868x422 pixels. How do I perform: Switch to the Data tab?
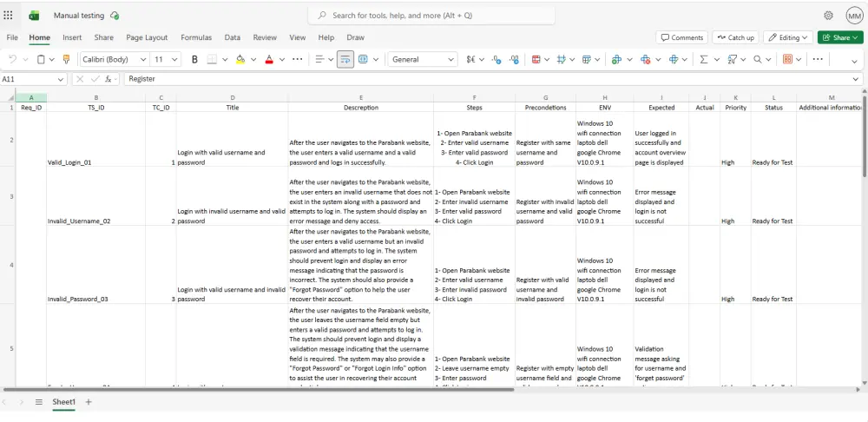pyautogui.click(x=233, y=37)
